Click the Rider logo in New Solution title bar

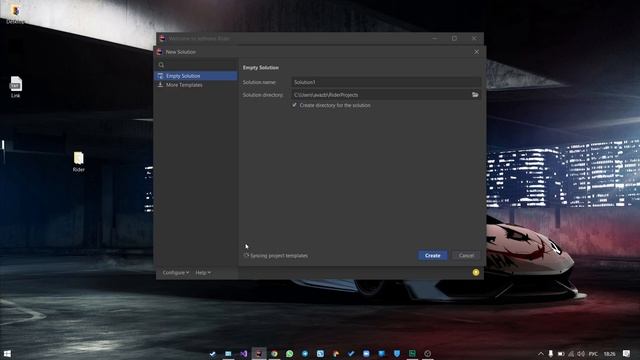160,52
